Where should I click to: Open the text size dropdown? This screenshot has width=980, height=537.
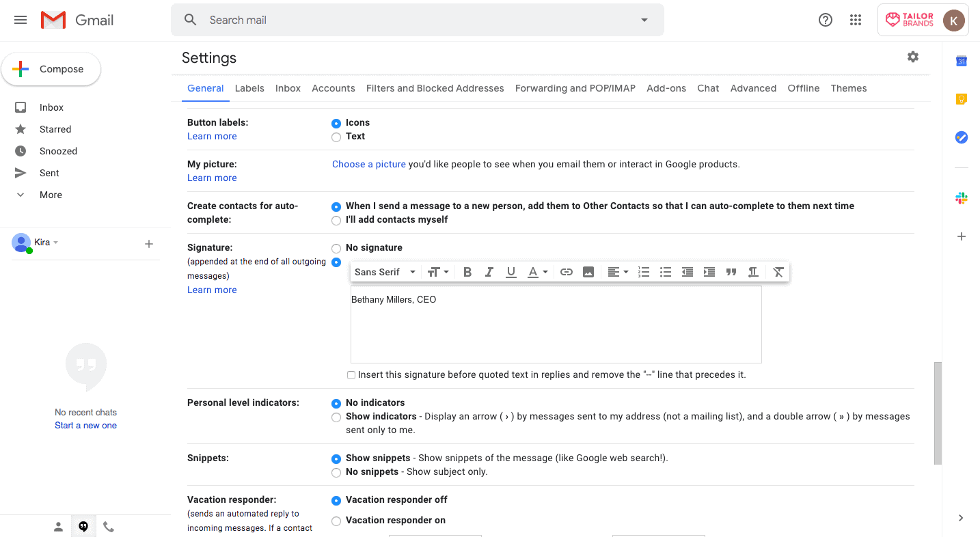tap(438, 272)
